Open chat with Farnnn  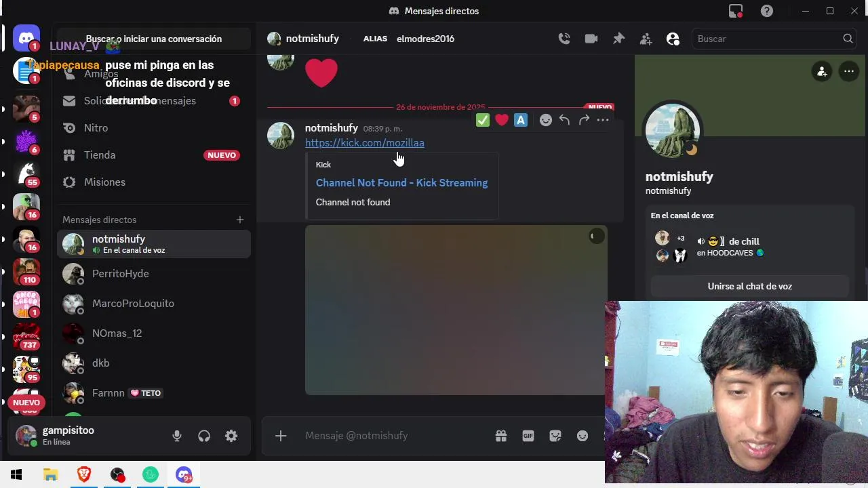(154, 393)
